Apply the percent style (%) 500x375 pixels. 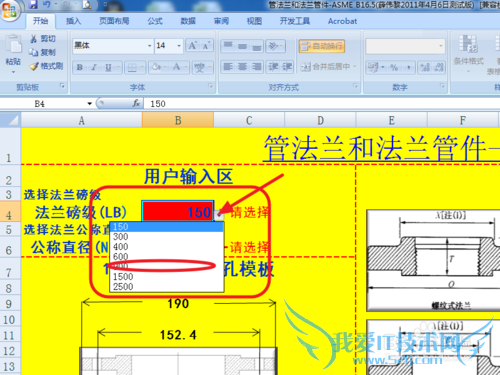coord(394,67)
